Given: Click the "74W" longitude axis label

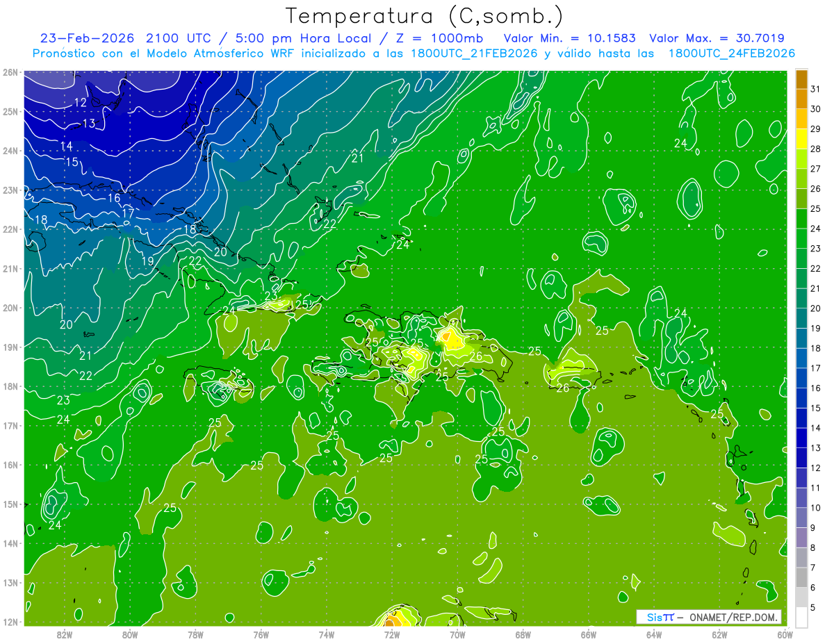Looking at the screenshot, I should pyautogui.click(x=326, y=634).
